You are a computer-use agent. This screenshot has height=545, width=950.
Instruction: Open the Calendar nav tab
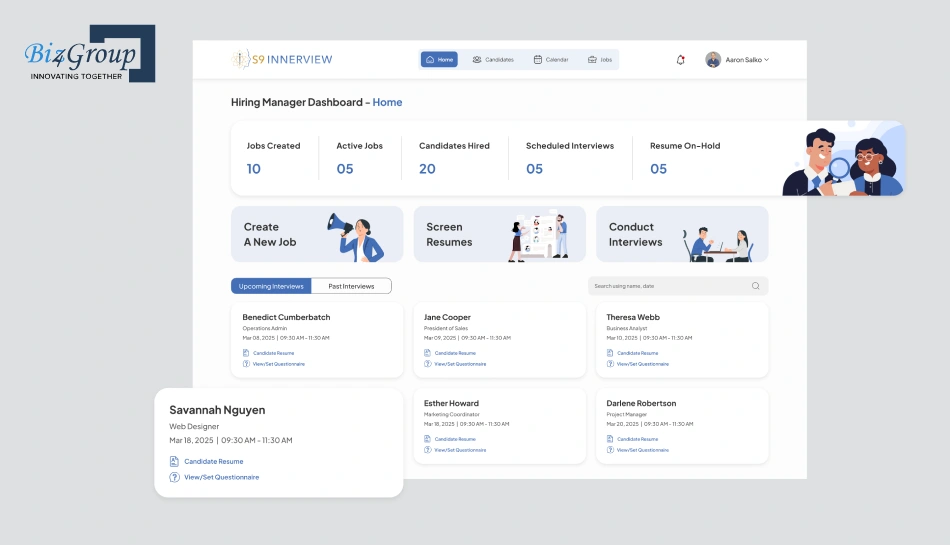tap(551, 60)
